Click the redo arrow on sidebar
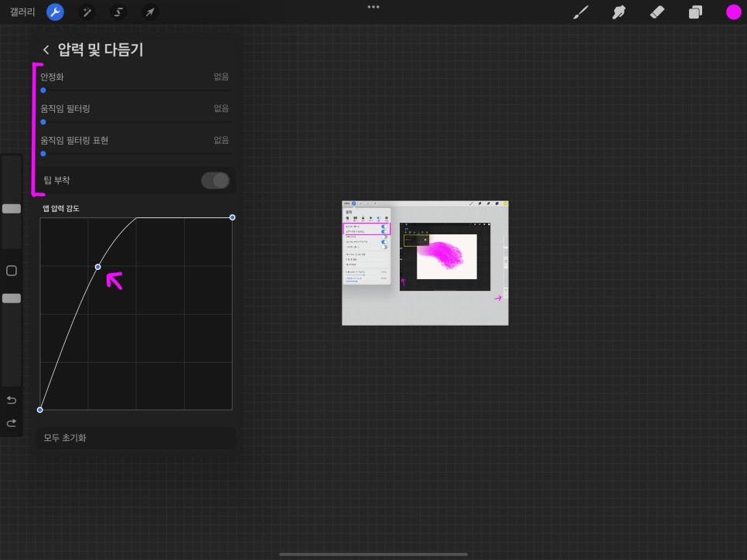Viewport: 747px width, 560px height. click(x=12, y=423)
